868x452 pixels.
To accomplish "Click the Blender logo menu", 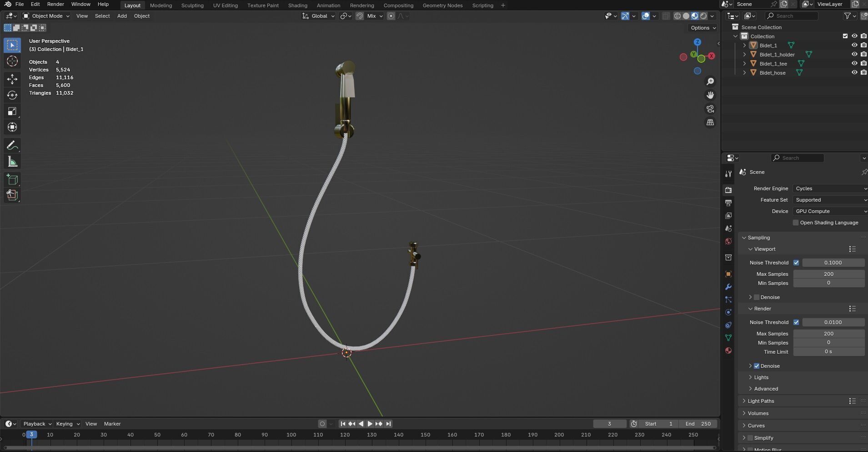I will [8, 4].
